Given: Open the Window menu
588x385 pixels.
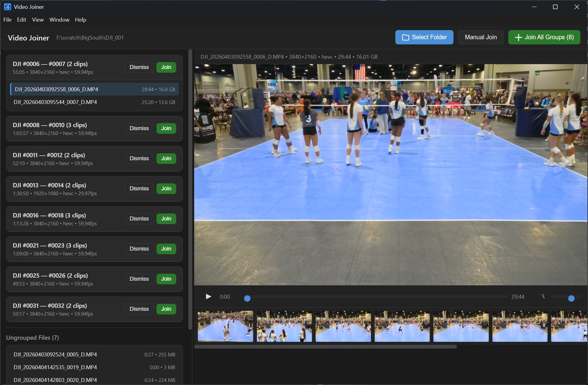Looking at the screenshot, I should tap(59, 19).
